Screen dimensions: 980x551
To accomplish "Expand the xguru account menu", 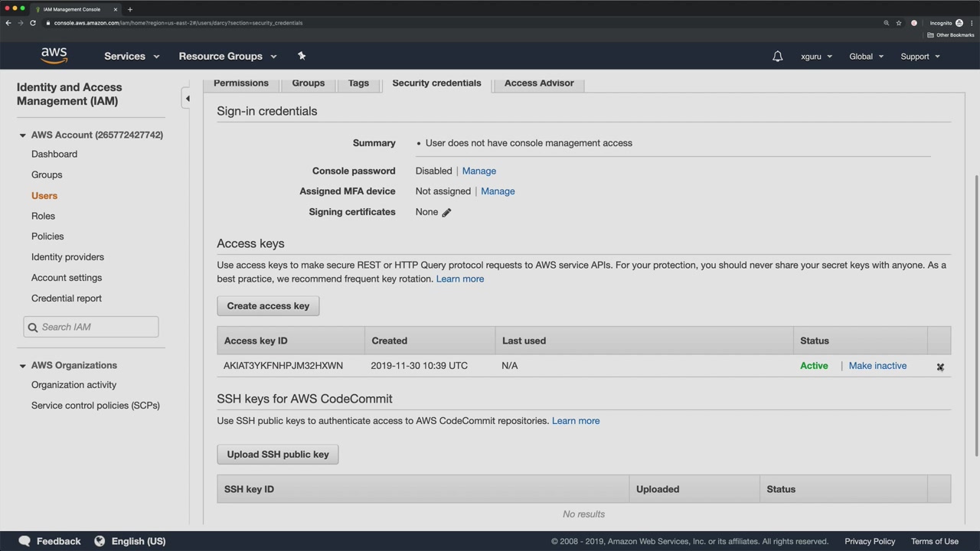I will click(816, 57).
